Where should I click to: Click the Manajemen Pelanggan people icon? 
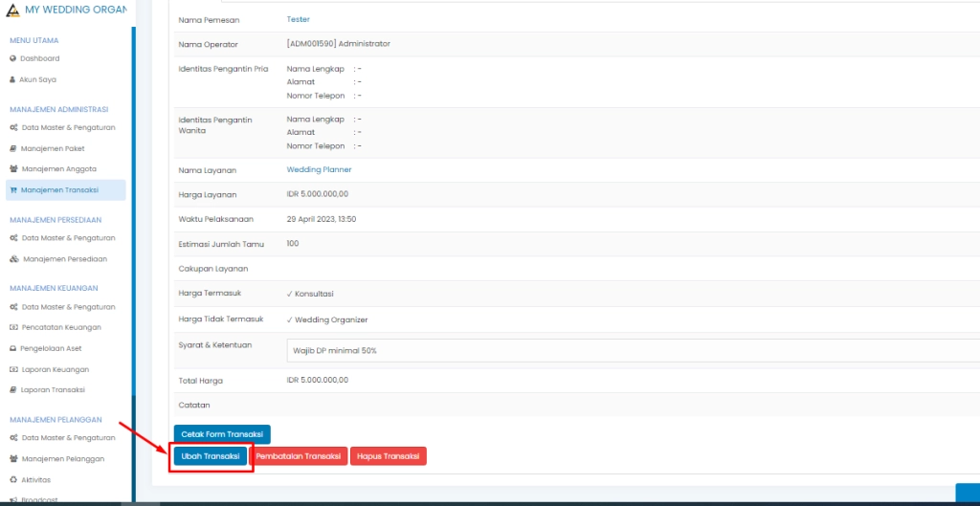[13, 458]
